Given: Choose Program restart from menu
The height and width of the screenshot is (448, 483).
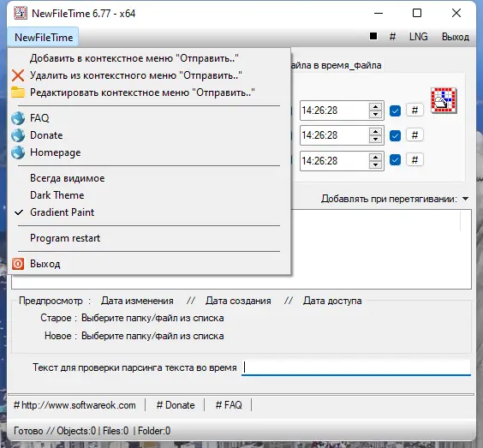Looking at the screenshot, I should tap(149, 238).
